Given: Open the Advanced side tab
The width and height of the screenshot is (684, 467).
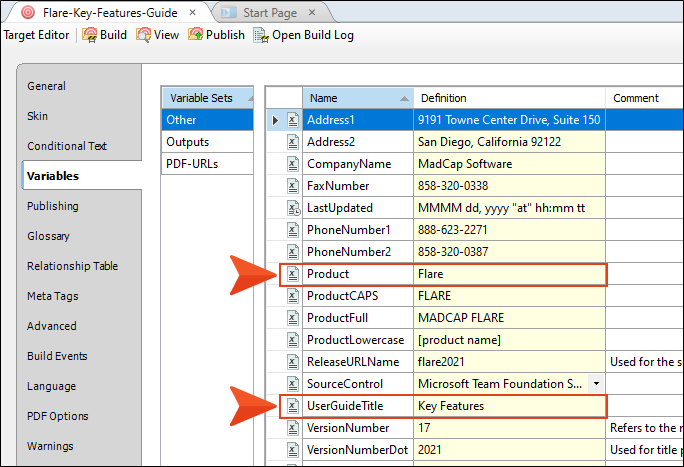Looking at the screenshot, I should click(x=51, y=326).
